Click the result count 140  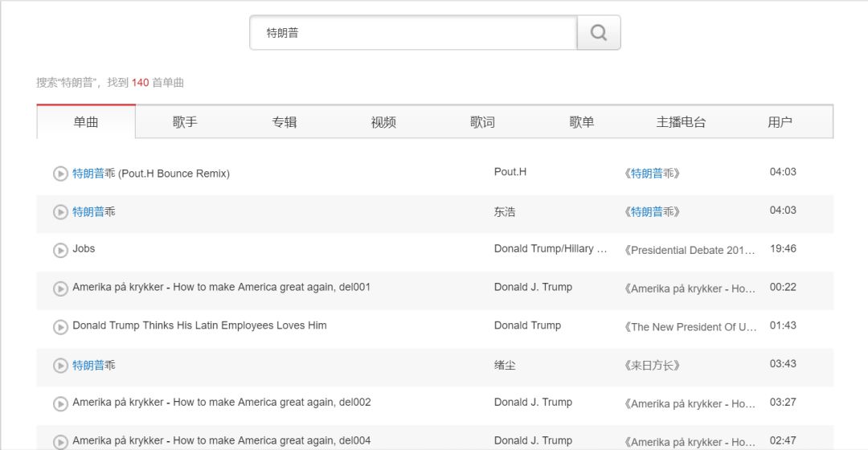coord(140,83)
